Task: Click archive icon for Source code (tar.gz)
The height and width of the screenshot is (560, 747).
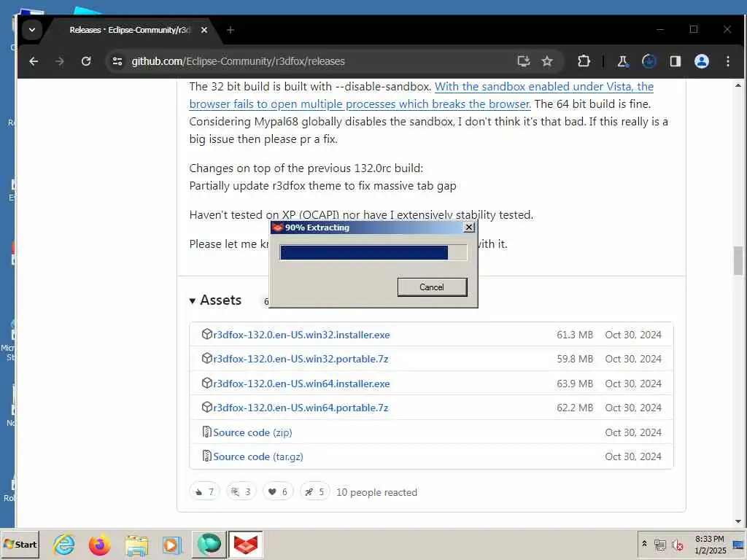Action: click(206, 456)
